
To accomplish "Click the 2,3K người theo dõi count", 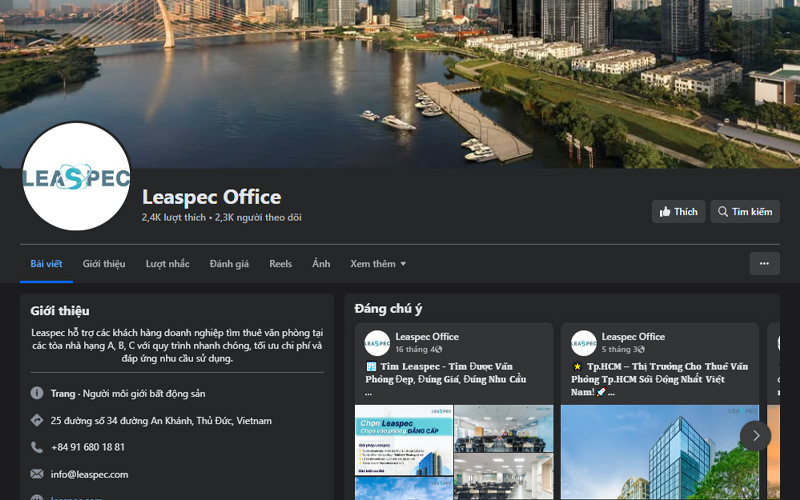I will 258,217.
